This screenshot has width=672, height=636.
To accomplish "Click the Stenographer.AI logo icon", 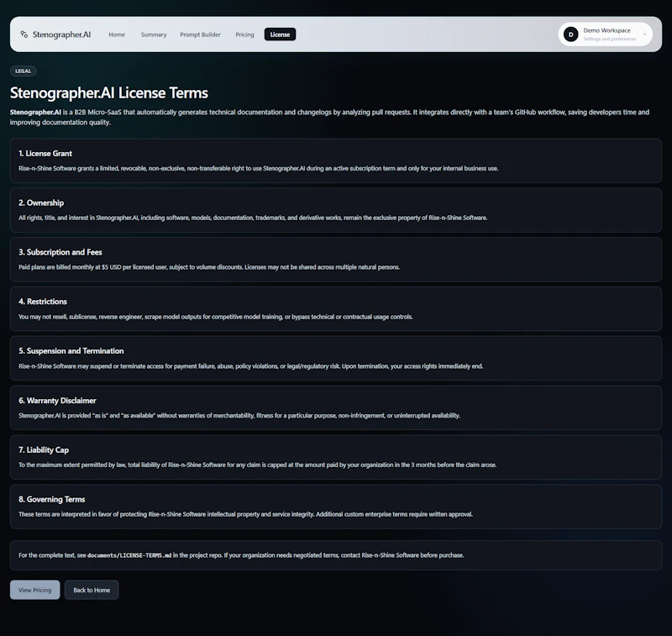I will (24, 34).
